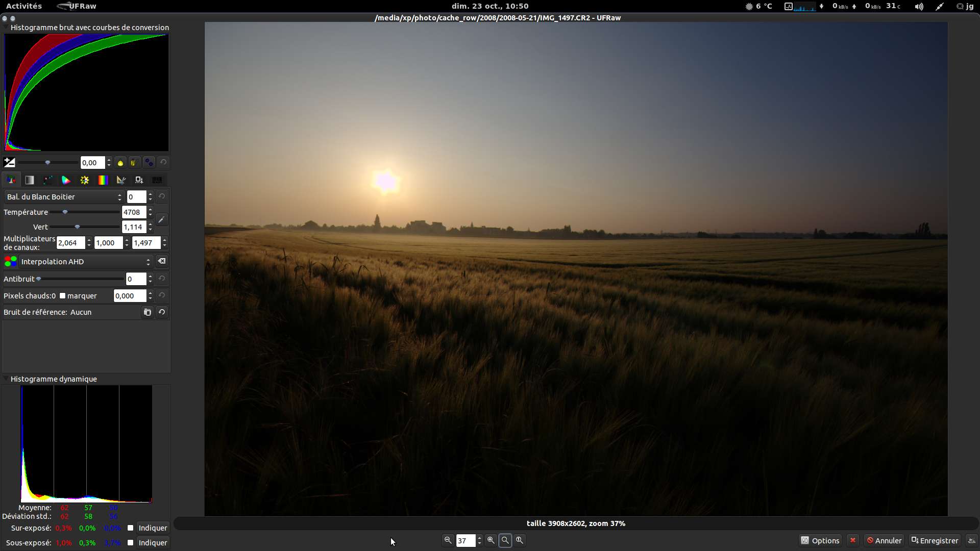Screen dimensions: 980x551
Task: Collapse the Histogramme dynamique section
Action: tap(6, 379)
